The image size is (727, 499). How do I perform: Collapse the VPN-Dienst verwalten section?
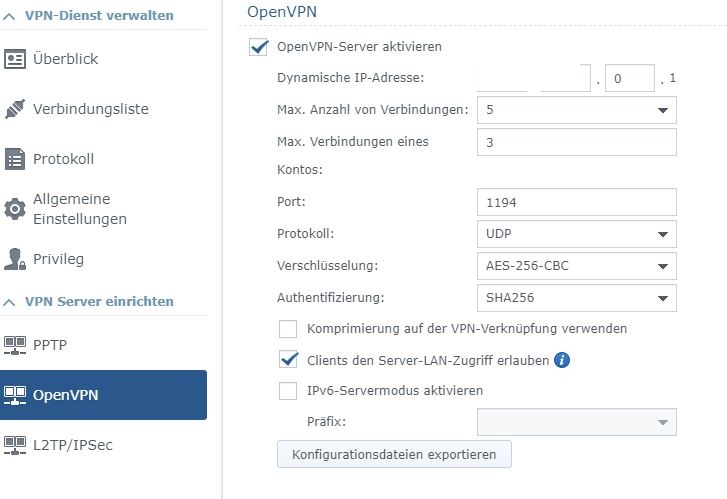point(10,15)
